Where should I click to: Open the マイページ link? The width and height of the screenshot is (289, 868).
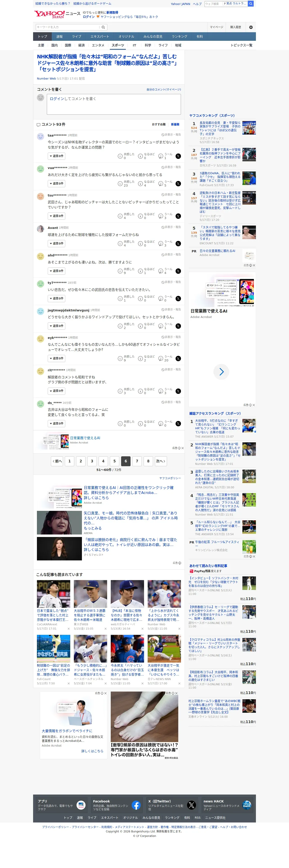[x=216, y=27]
